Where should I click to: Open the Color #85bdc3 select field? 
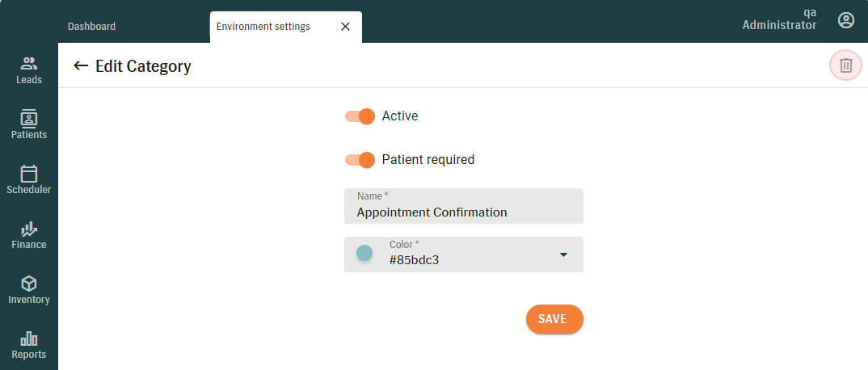pos(469,254)
